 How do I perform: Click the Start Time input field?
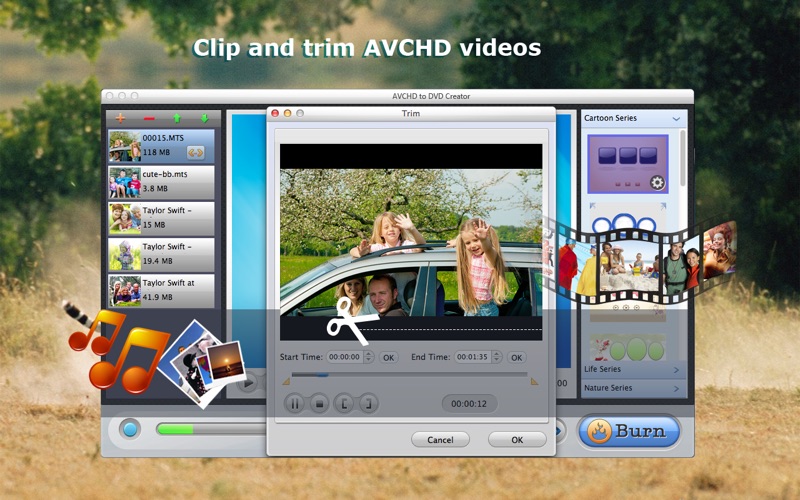tap(345, 357)
